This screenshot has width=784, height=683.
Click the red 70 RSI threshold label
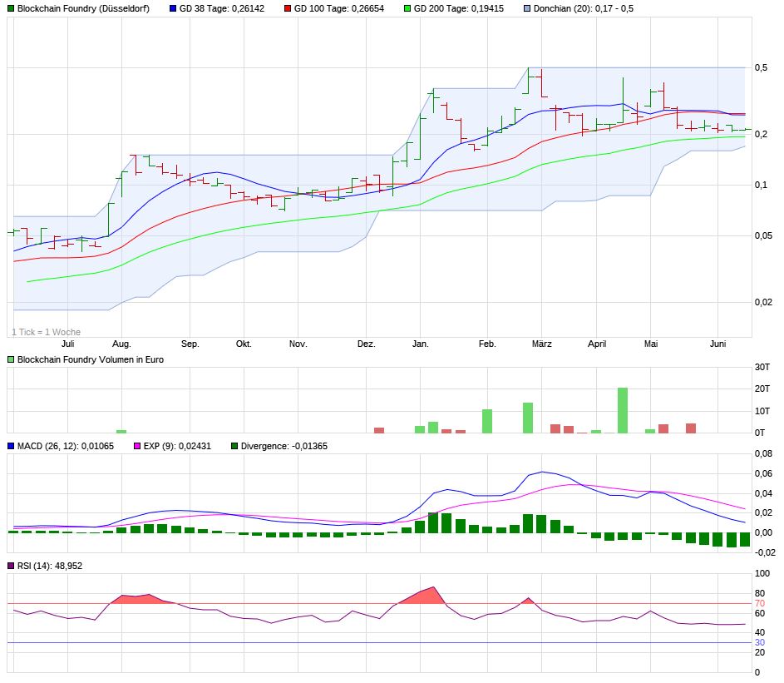(760, 603)
